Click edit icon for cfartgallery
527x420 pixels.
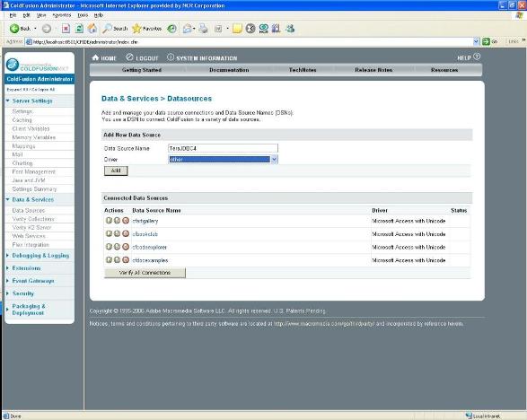[109, 221]
